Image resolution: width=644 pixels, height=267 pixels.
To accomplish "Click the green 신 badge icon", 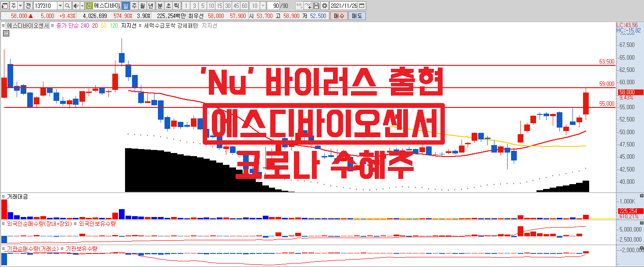I will click(x=89, y=6).
